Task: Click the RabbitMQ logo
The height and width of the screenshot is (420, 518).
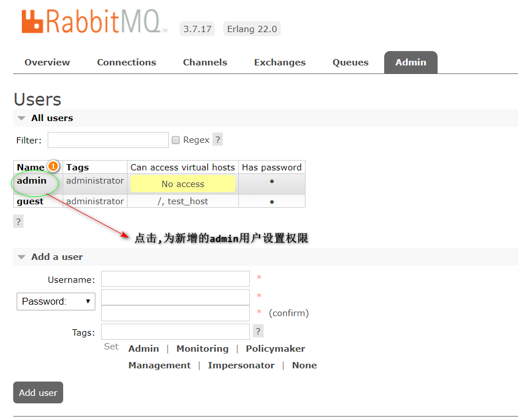Action: (x=95, y=22)
